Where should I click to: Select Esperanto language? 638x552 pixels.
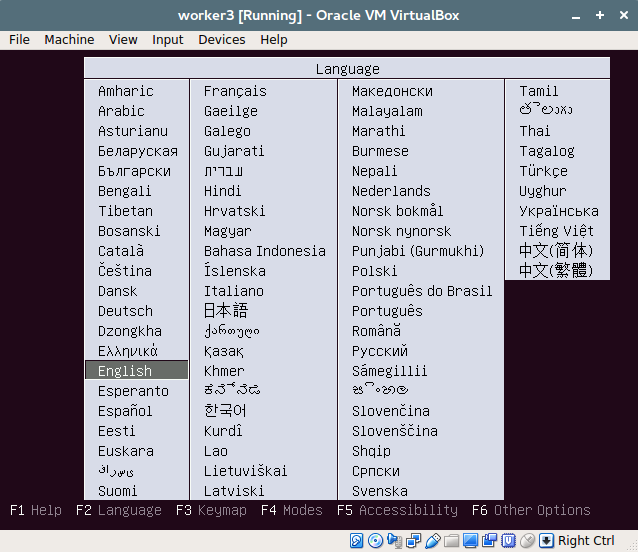(133, 391)
